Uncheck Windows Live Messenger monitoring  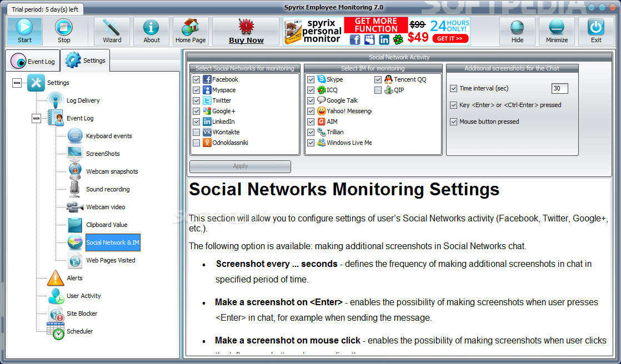[x=311, y=143]
